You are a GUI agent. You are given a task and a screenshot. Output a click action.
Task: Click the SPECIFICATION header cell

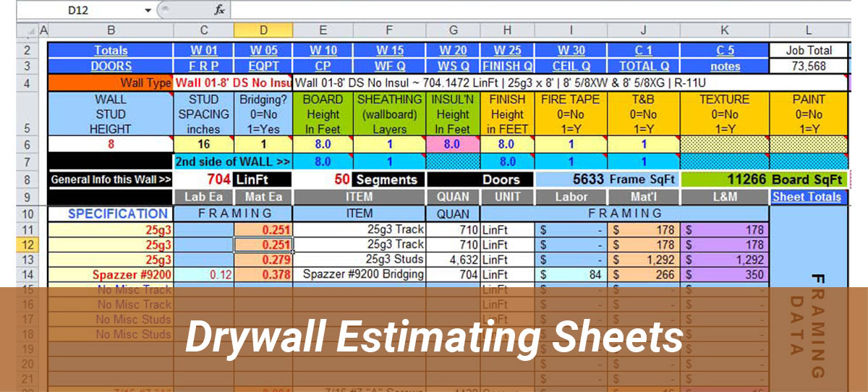click(111, 214)
